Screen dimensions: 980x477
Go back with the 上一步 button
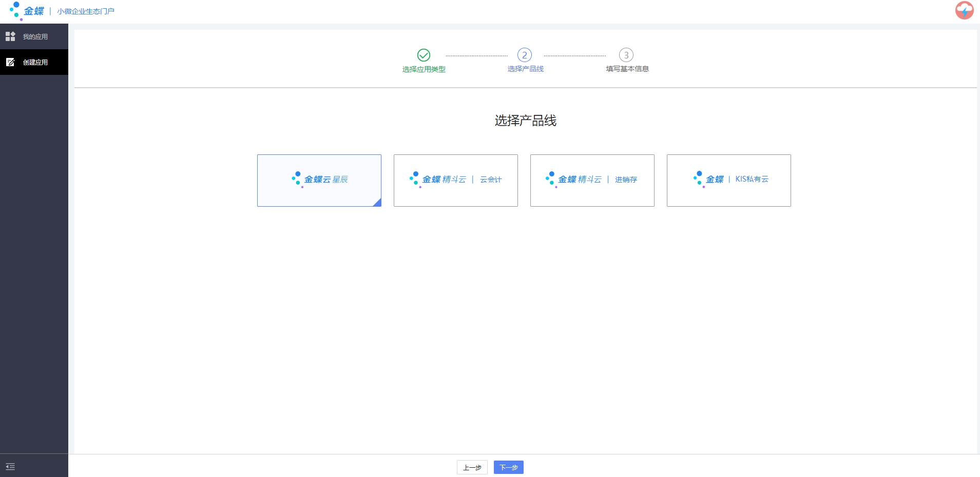pos(472,467)
